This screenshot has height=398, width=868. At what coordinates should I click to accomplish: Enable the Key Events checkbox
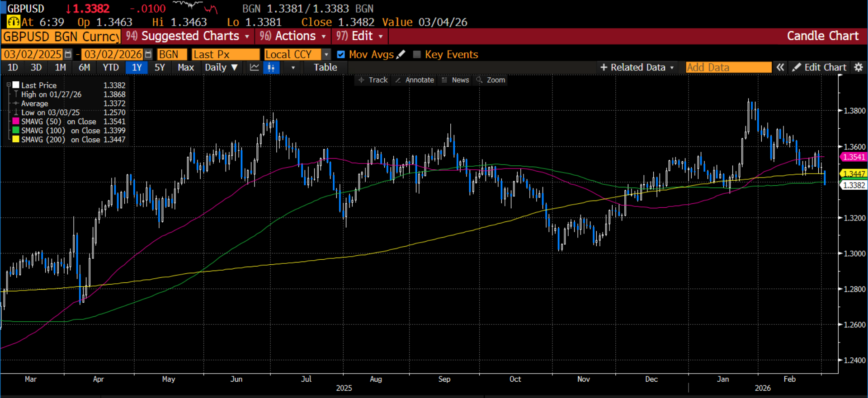[417, 55]
